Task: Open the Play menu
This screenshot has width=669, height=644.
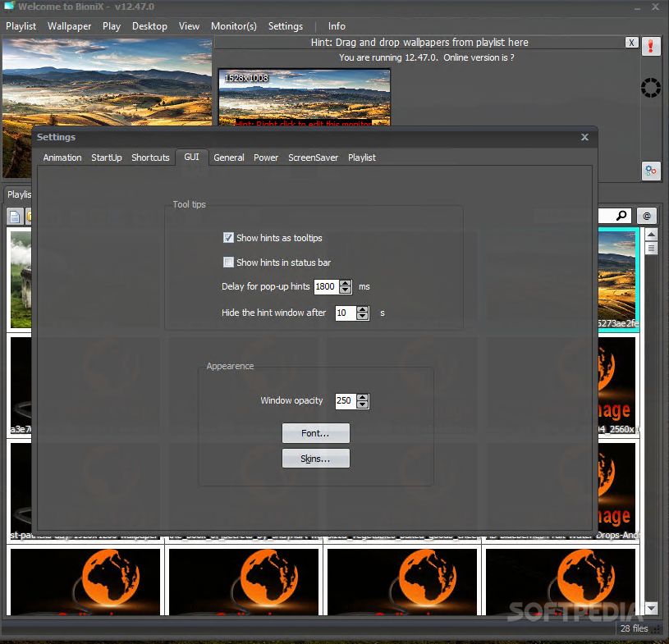Action: point(112,26)
